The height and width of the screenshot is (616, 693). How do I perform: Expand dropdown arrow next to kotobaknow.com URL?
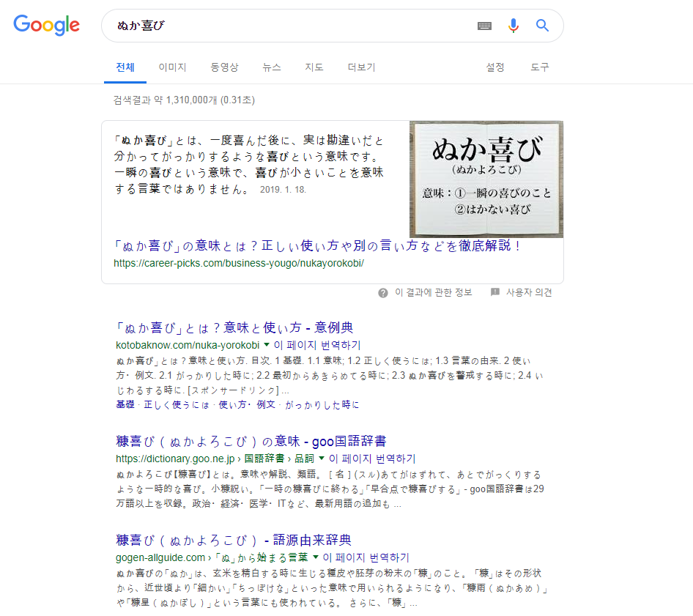(x=267, y=344)
